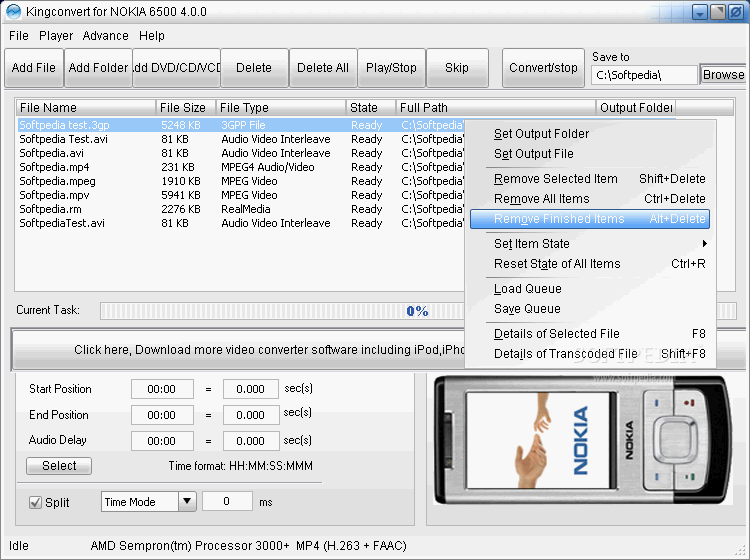
Task: Choose Details of Transcoded File
Action: point(590,354)
